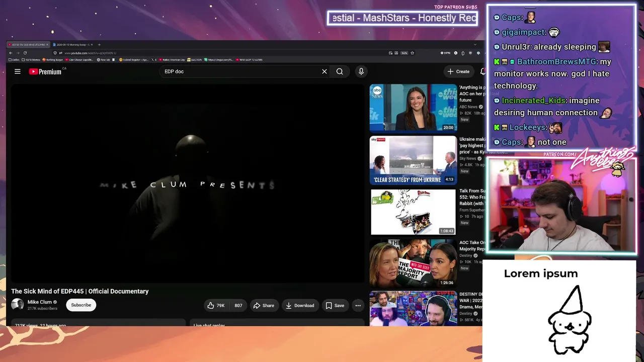Click the BathroomBrewsMTG username in chat
Screen dimensions: 644x362
tap(556, 62)
